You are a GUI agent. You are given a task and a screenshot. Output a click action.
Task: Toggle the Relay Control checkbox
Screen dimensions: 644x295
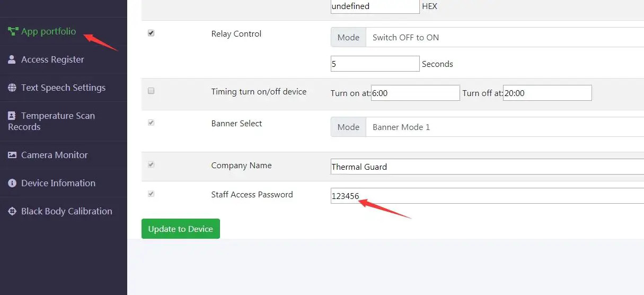tap(151, 33)
